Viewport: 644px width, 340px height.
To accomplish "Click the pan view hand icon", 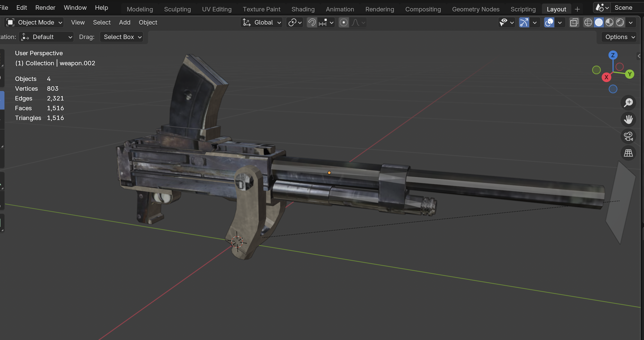I will click(x=628, y=119).
